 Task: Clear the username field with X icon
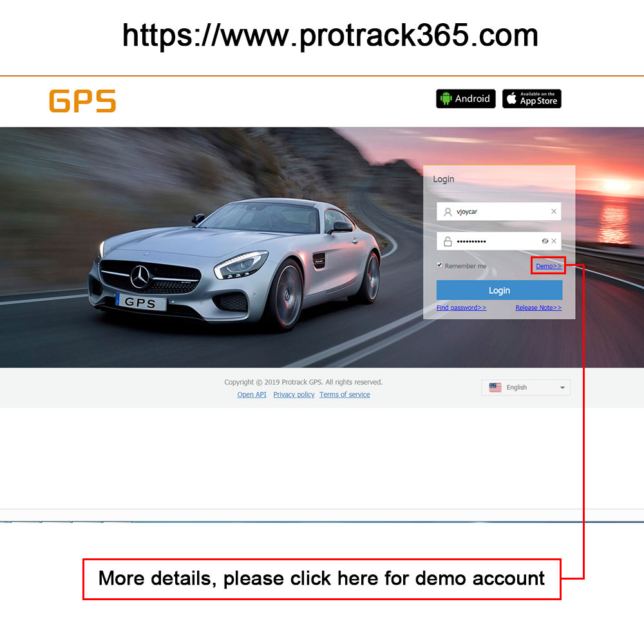[x=553, y=211]
